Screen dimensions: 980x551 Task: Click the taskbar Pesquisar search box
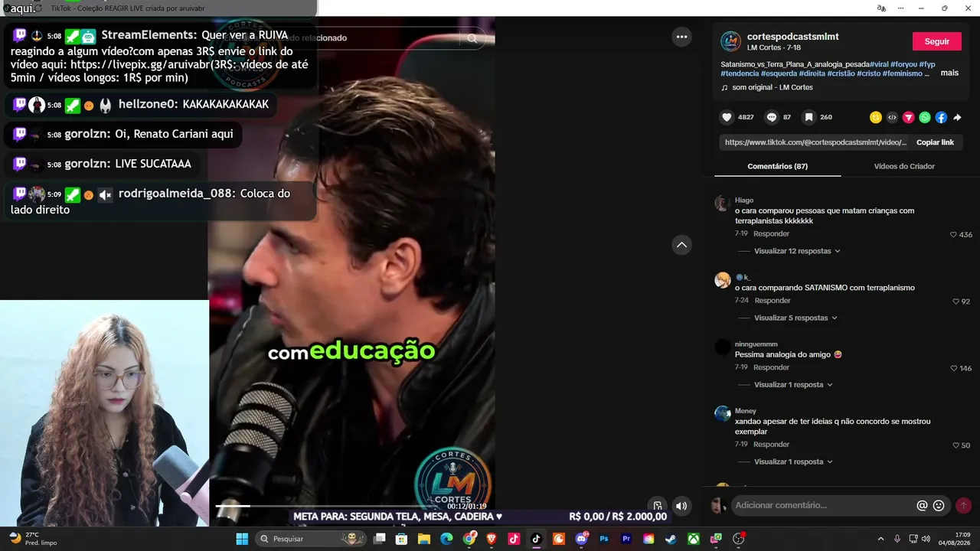(309, 539)
